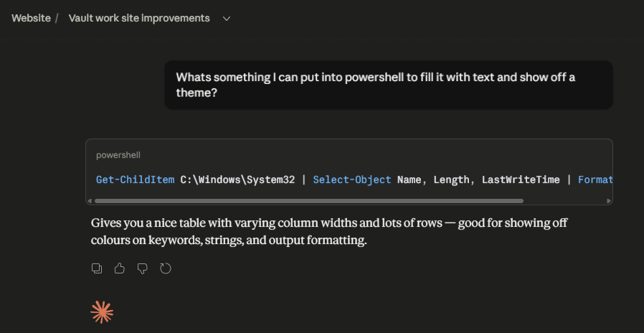
Task: Go to the Website project breadcrumb
Action: (x=31, y=18)
